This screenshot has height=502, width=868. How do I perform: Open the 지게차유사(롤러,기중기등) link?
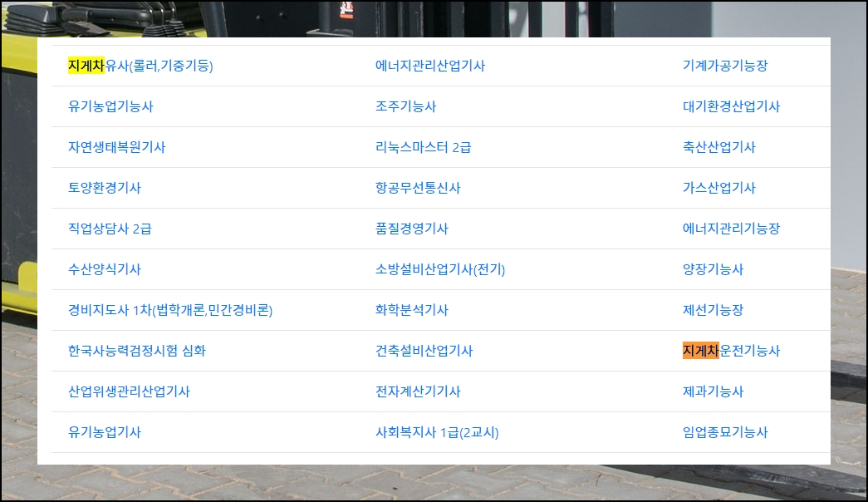[140, 66]
